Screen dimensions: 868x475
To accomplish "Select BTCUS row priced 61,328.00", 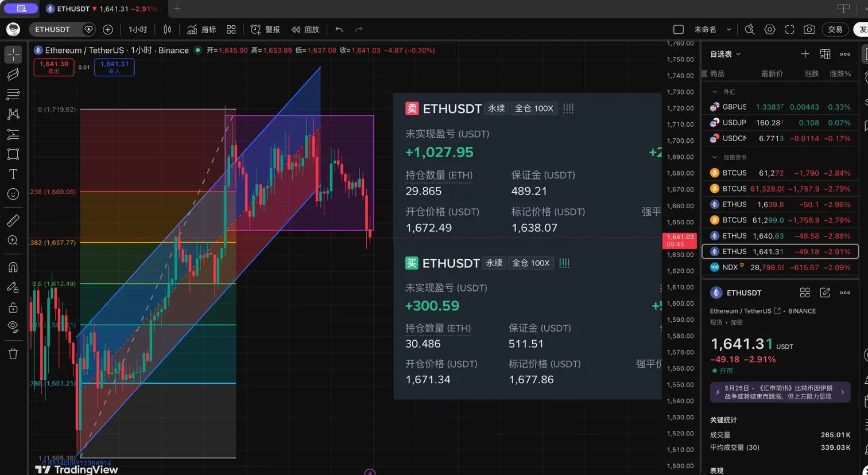I will pos(780,188).
